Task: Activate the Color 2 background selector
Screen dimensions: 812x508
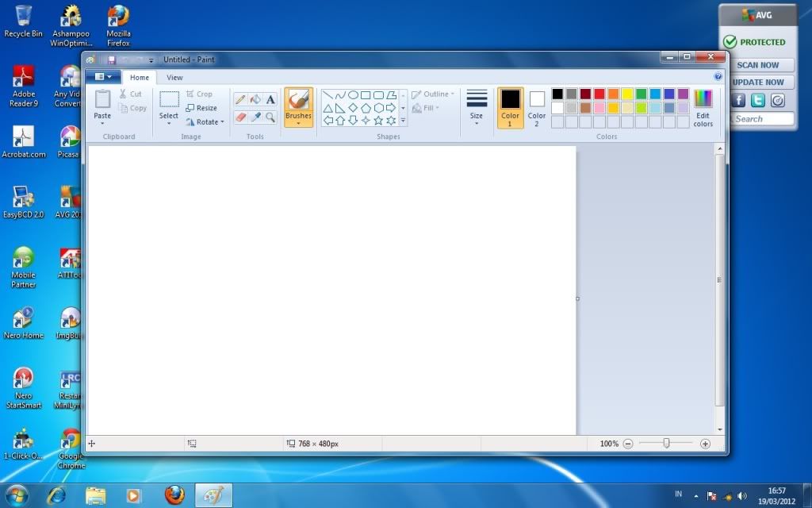Action: (537, 107)
